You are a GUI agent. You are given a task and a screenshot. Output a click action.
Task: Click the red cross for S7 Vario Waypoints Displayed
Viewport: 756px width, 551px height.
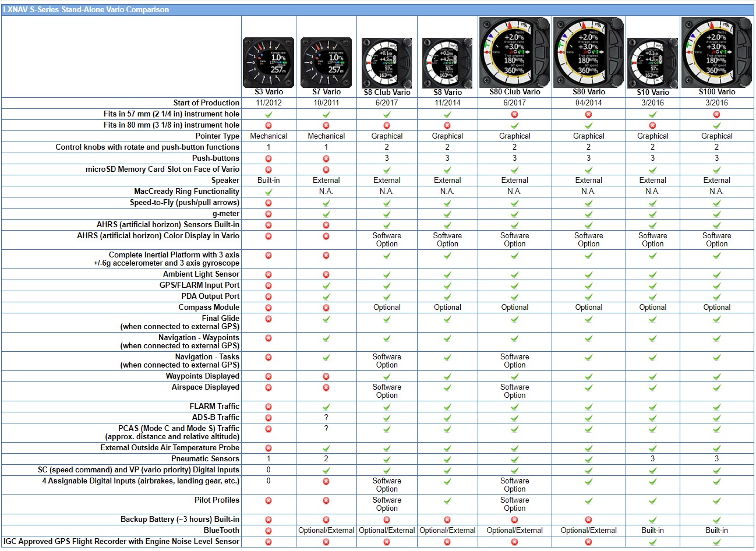[x=326, y=376]
